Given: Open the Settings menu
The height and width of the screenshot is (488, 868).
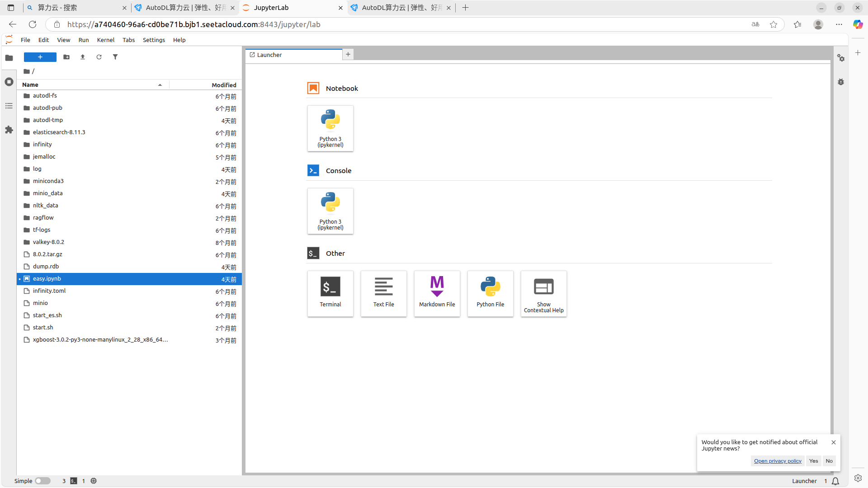Looking at the screenshot, I should 154,40.
